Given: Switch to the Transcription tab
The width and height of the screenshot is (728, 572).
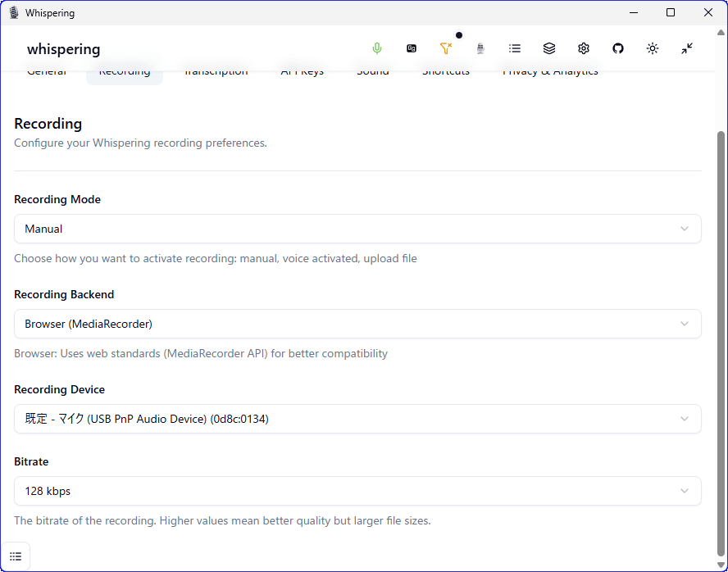Looking at the screenshot, I should click(216, 74).
